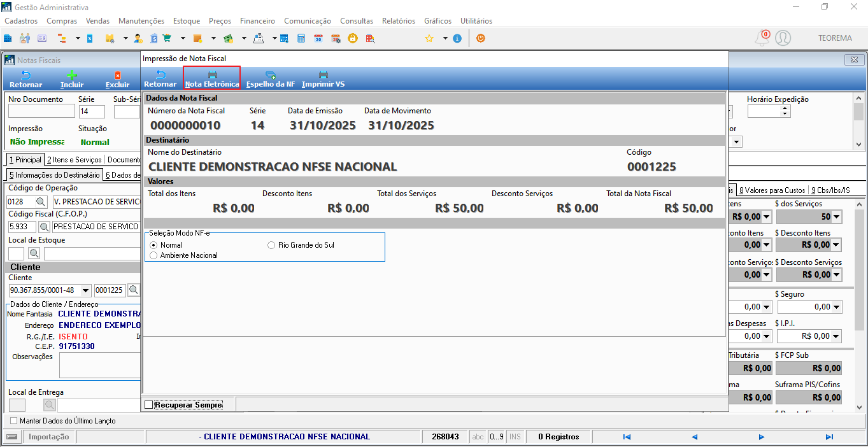
Task: Go to previous record navigation button
Action: [694, 437]
